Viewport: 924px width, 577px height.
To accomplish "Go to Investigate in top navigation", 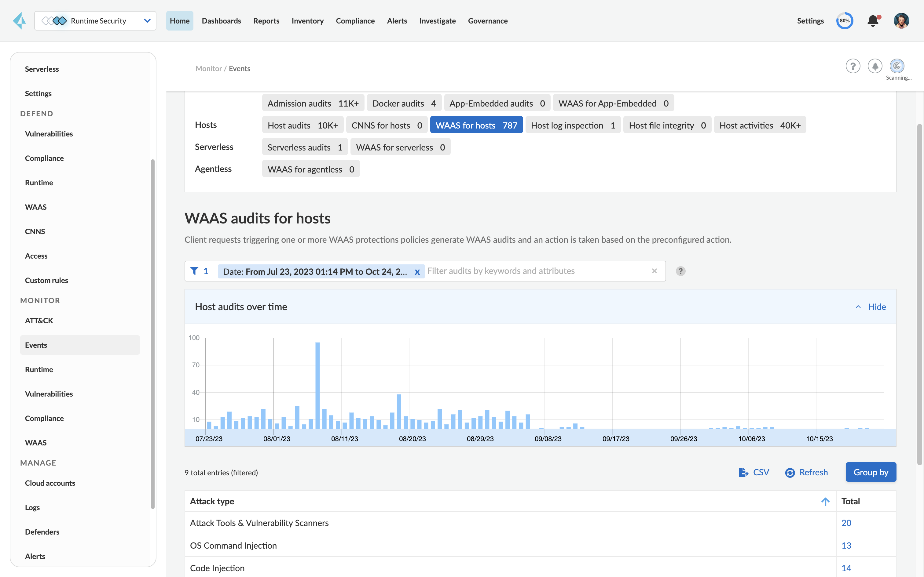I will [437, 21].
